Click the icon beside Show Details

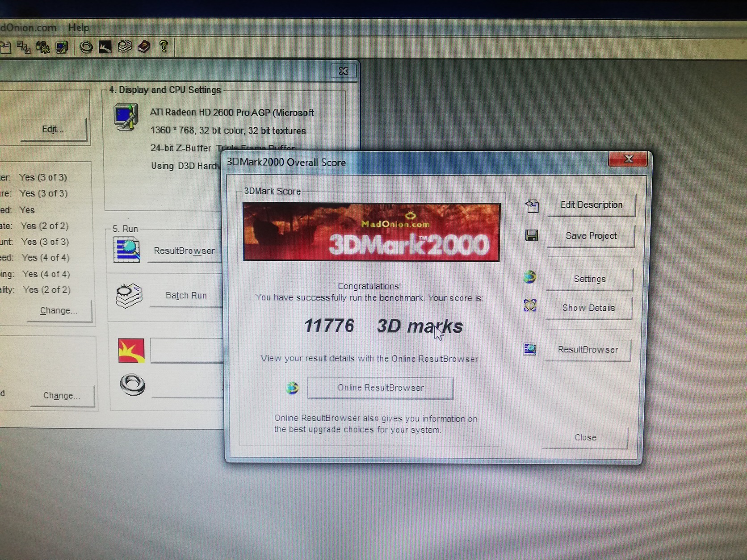pyautogui.click(x=530, y=306)
